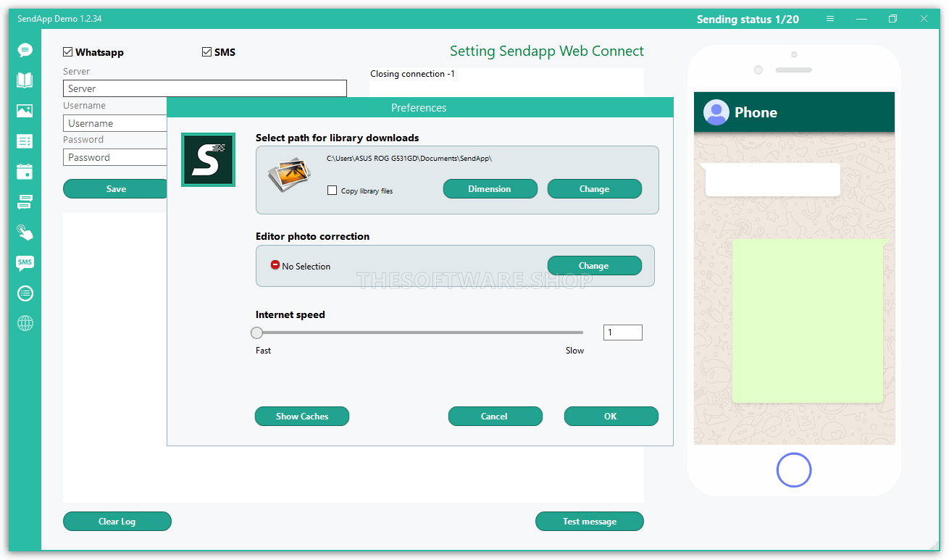Click the photo stack library icon
Image resolution: width=949 pixels, height=560 pixels.
click(289, 176)
